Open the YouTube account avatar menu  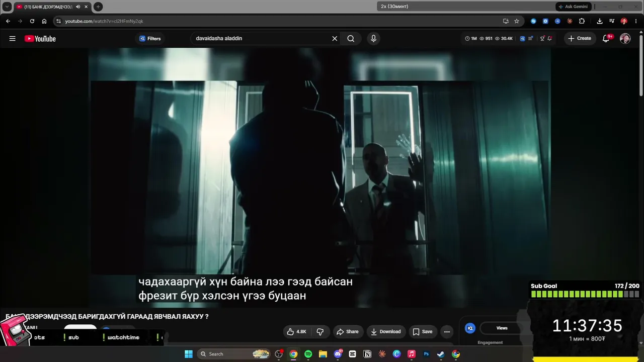coord(625,39)
